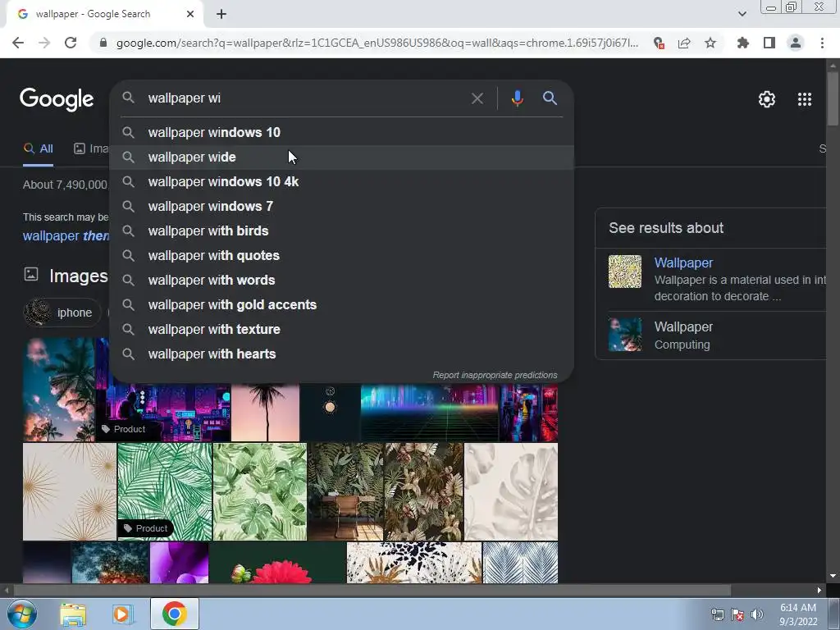Open the Chrome profile avatar
The image size is (840, 630).
coord(796,43)
